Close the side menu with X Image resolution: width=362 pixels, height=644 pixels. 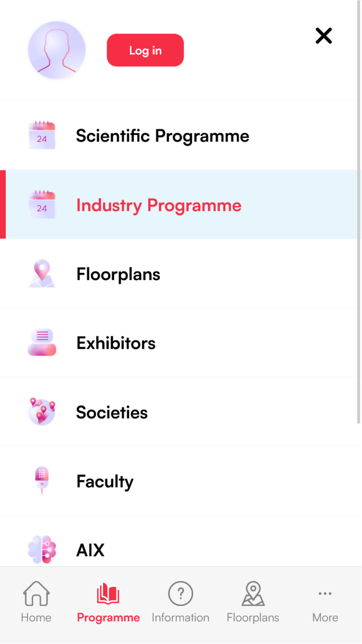(324, 36)
